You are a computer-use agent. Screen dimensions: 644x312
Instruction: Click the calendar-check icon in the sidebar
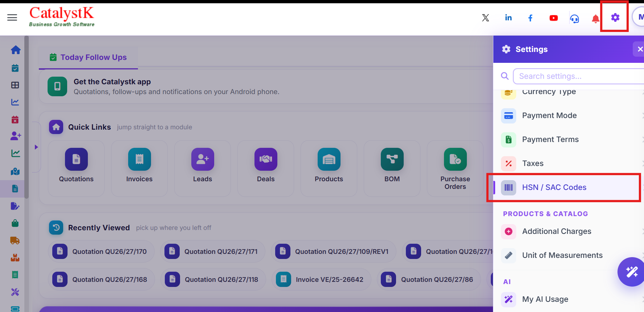(x=15, y=68)
